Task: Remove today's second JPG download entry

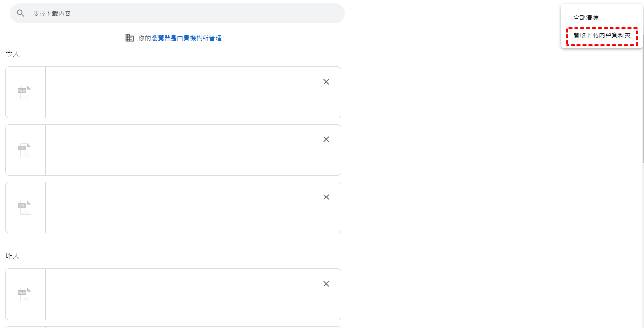Action: tap(326, 197)
